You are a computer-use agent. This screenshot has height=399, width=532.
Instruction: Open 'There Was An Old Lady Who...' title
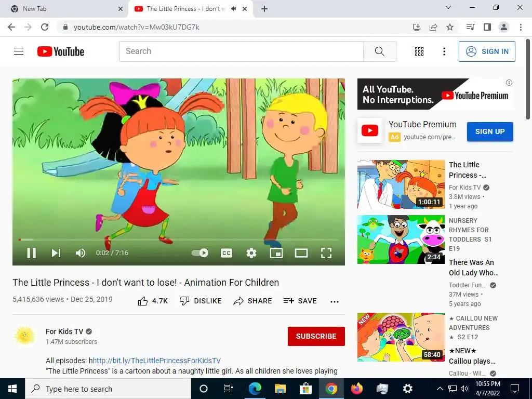click(474, 268)
